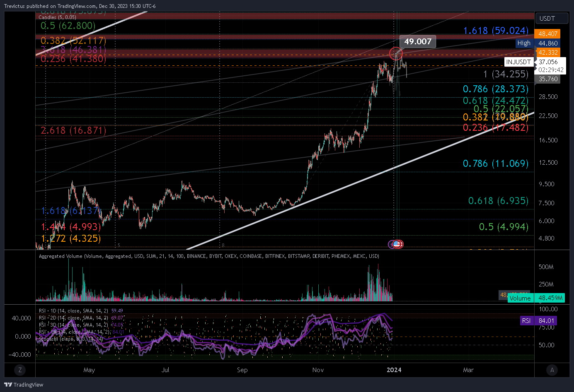Click the 1.272 (4.325) Fibonacci label
Image resolution: width=574 pixels, height=392 pixels.
70,238
